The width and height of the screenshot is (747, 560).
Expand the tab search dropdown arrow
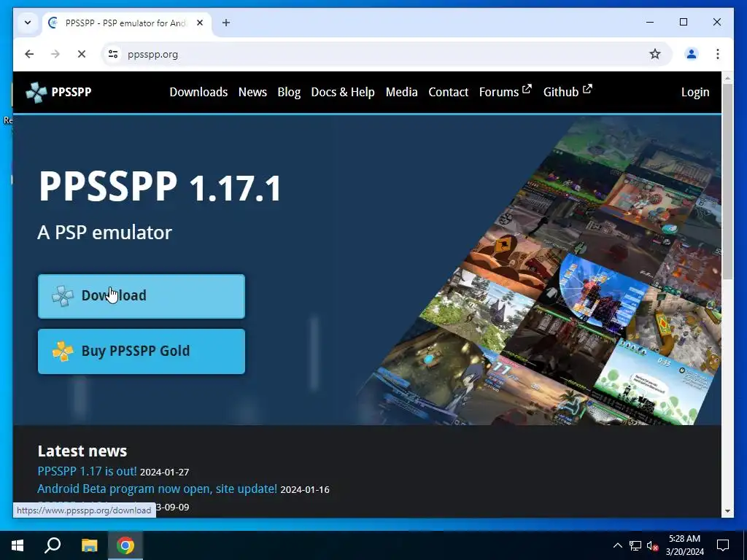coord(28,23)
